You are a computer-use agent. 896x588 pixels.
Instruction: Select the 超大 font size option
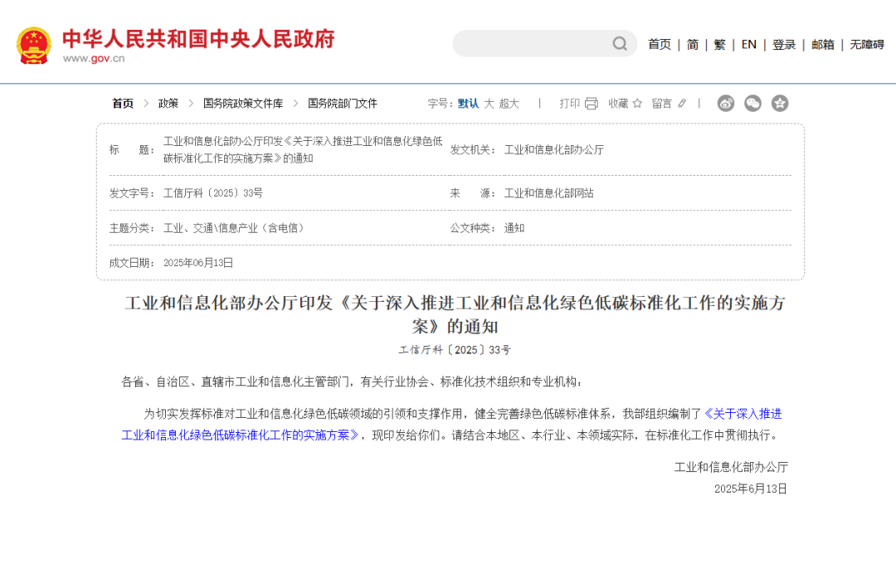(508, 103)
